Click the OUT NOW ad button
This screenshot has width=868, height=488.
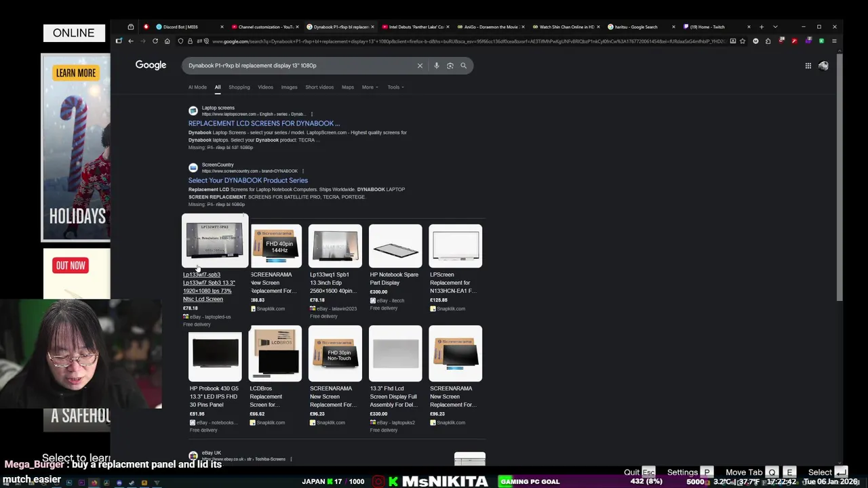(x=71, y=266)
